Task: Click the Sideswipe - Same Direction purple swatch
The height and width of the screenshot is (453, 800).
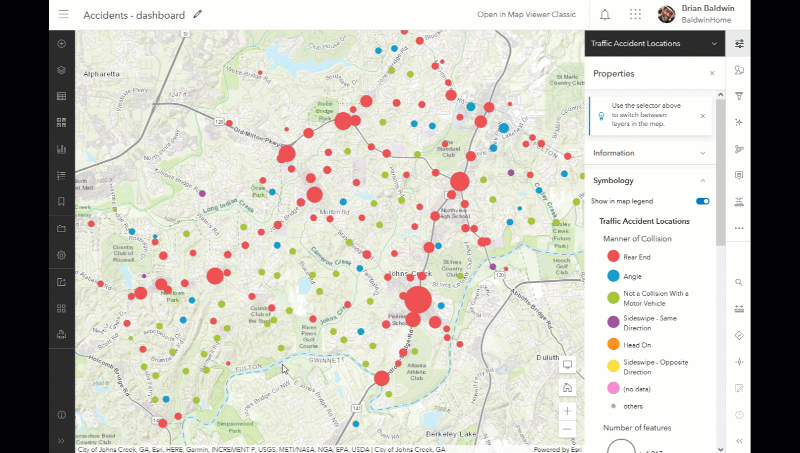Action: coord(613,322)
